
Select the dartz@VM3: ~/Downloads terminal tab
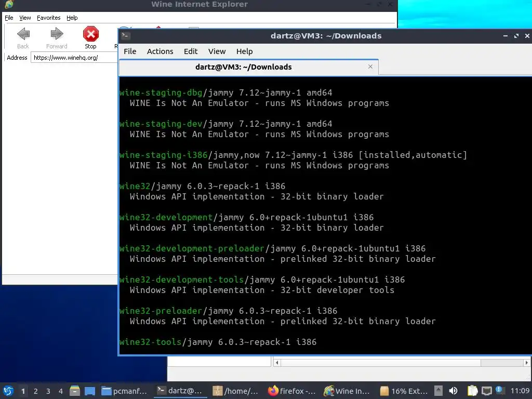click(243, 67)
